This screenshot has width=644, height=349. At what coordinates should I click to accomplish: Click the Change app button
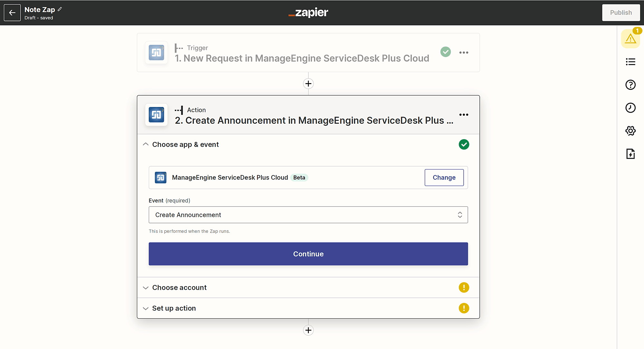444,178
